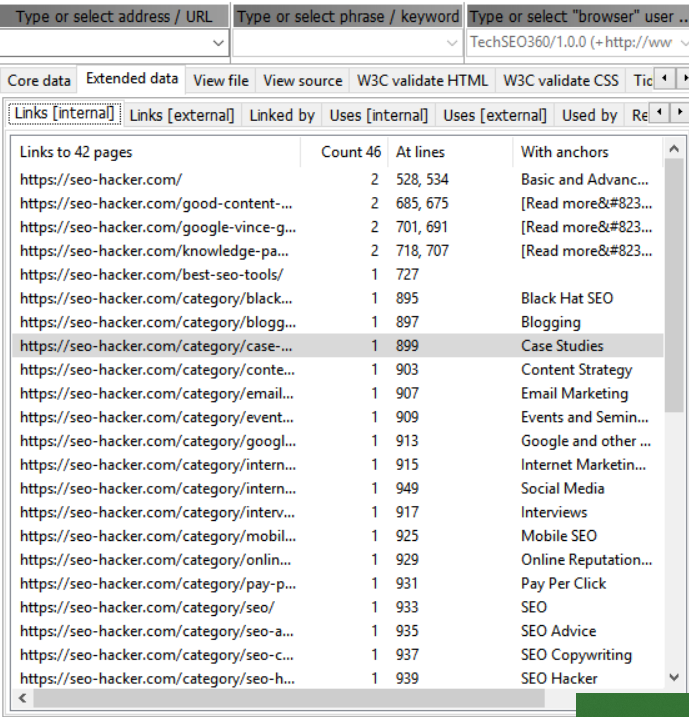The image size is (689, 717).
Task: Select the Uses [internal] sub-tab
Action: 378,115
